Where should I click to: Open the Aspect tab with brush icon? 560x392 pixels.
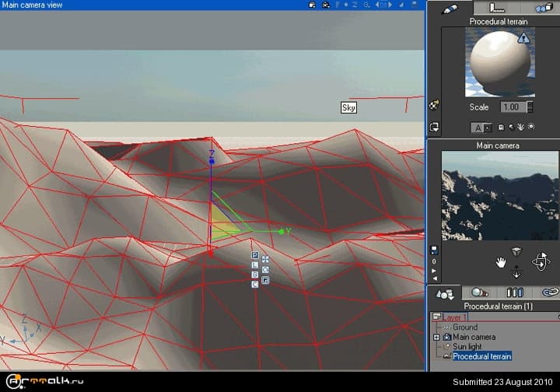click(449, 8)
